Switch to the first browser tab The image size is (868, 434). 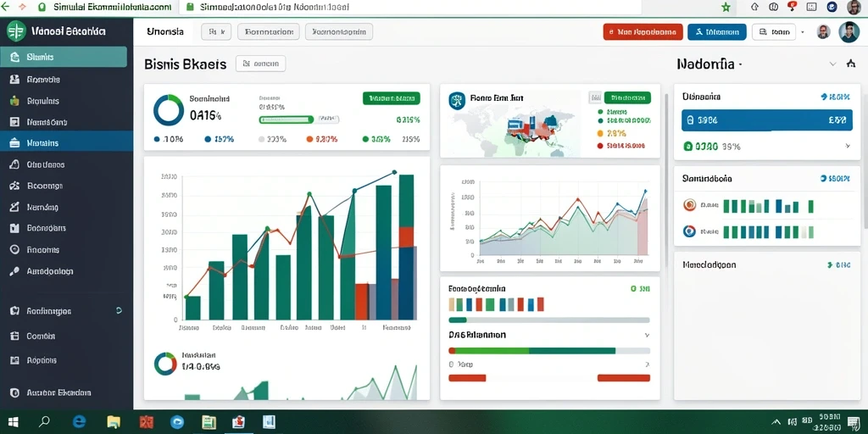click(x=105, y=7)
